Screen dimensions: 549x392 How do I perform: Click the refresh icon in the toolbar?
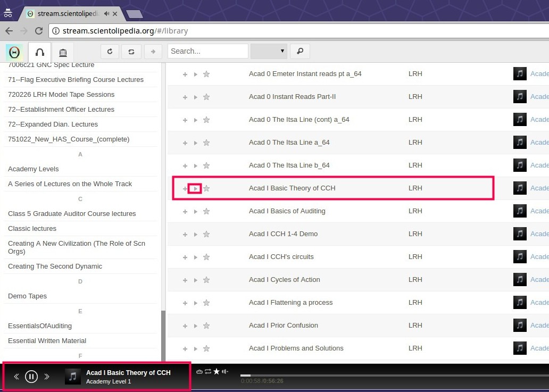pyautogui.click(x=110, y=51)
